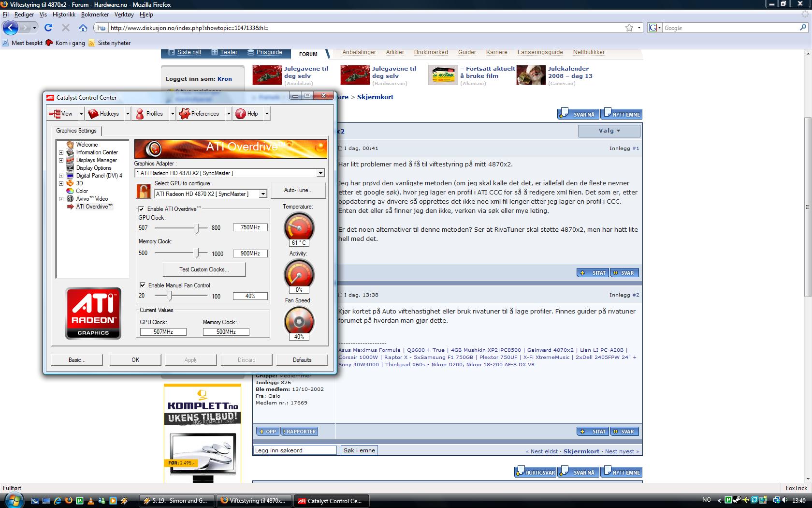Launch Firefox from quick launch
The height and width of the screenshot is (508, 812).
69,501
